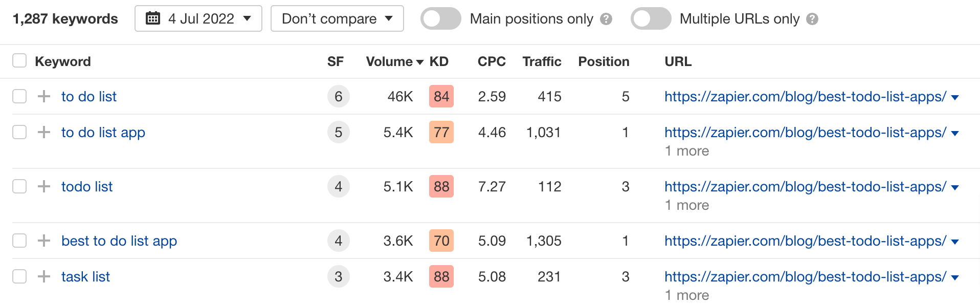Click the Volume column sort arrow

click(420, 61)
